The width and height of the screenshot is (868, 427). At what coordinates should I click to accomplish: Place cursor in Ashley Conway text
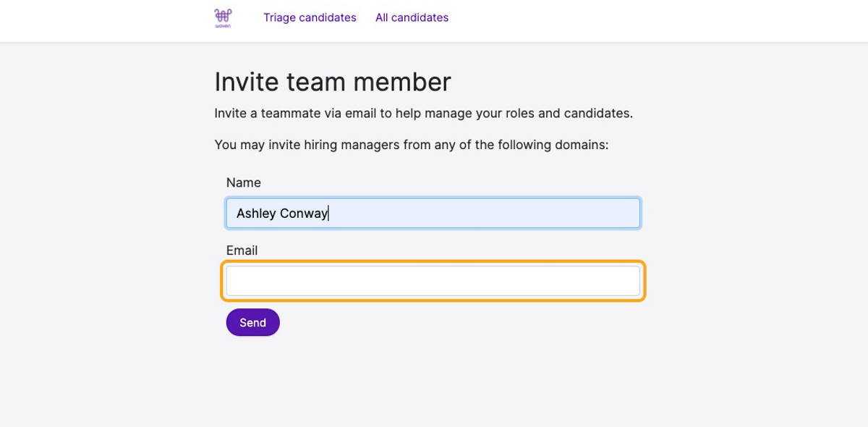tap(282, 213)
